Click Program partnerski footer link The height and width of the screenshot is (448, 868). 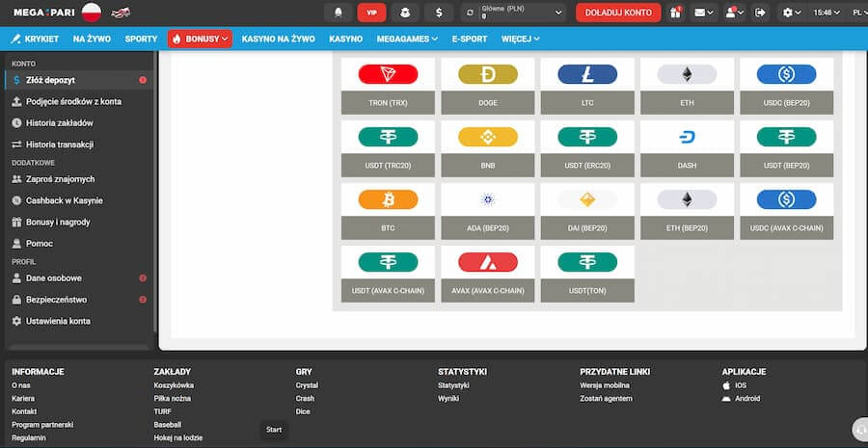click(42, 425)
